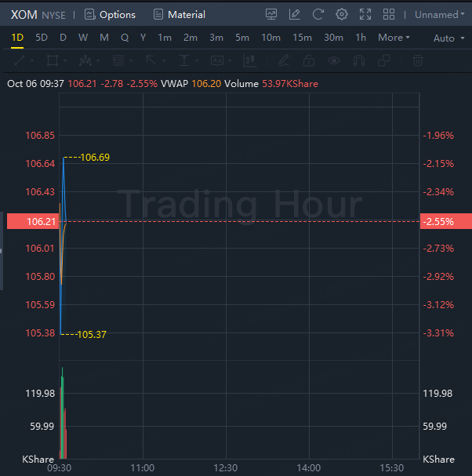This screenshot has width=472, height=476.
Task: Select the 15m interval tab
Action: (302, 38)
